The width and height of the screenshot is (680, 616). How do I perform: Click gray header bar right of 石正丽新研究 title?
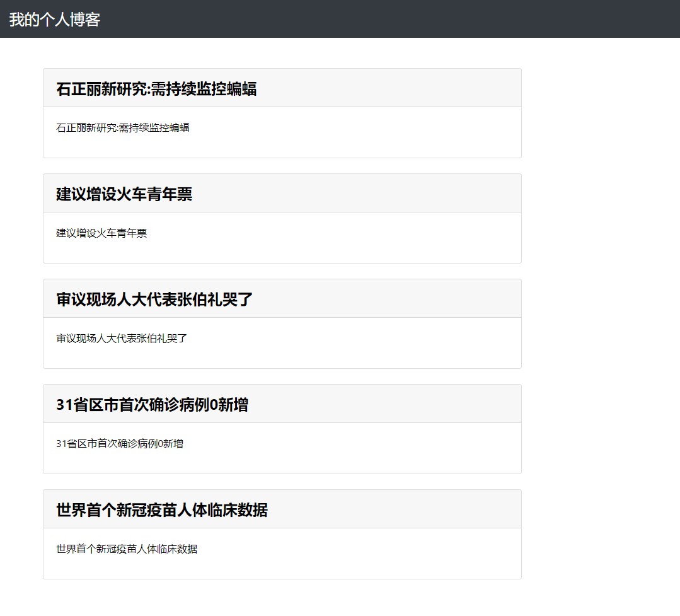coord(391,88)
